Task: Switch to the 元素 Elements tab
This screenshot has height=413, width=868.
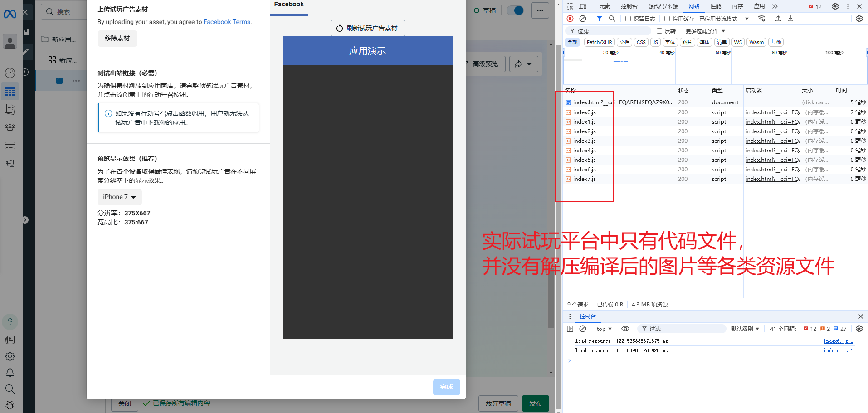Action: coord(605,6)
